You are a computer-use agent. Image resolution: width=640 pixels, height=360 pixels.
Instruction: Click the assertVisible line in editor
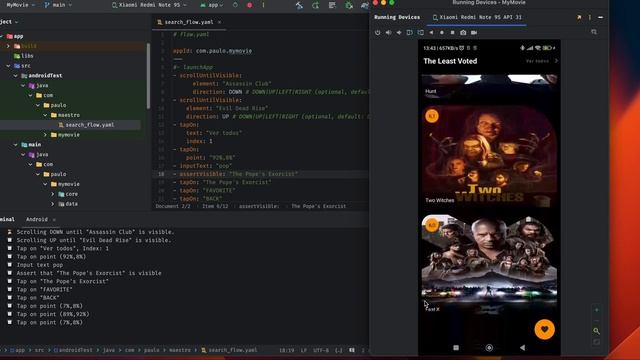click(x=238, y=174)
